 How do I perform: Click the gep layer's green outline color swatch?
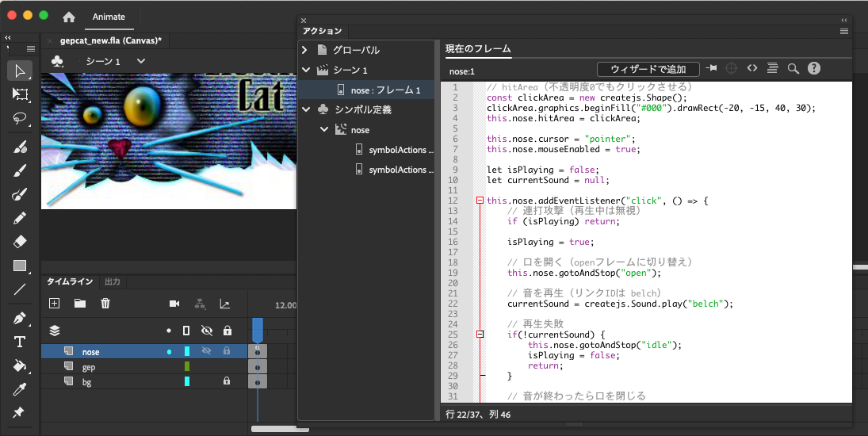(187, 366)
